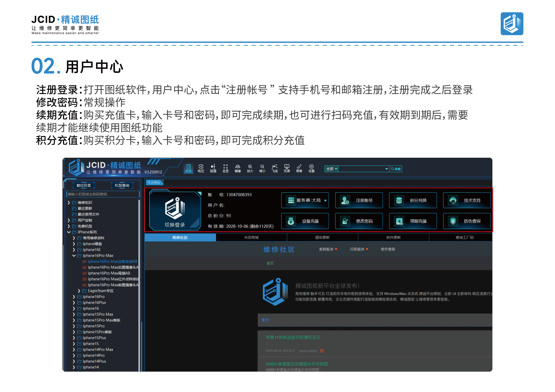Switch to the 图纸更新 tab
The width and height of the screenshot is (555, 392).
click(322, 237)
